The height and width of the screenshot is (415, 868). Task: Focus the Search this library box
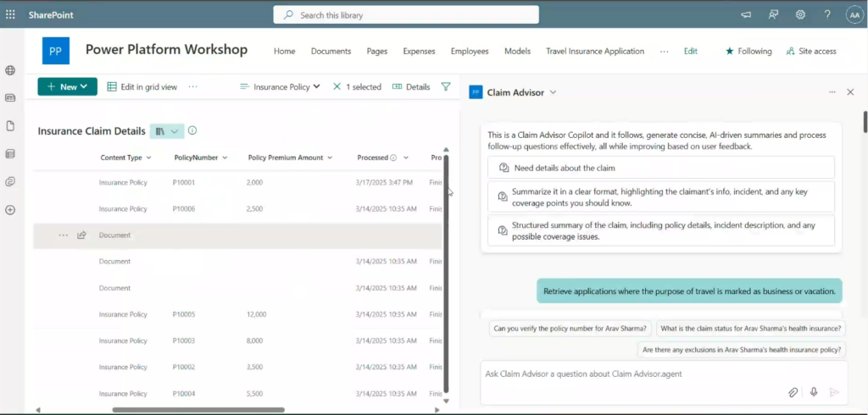click(x=406, y=15)
